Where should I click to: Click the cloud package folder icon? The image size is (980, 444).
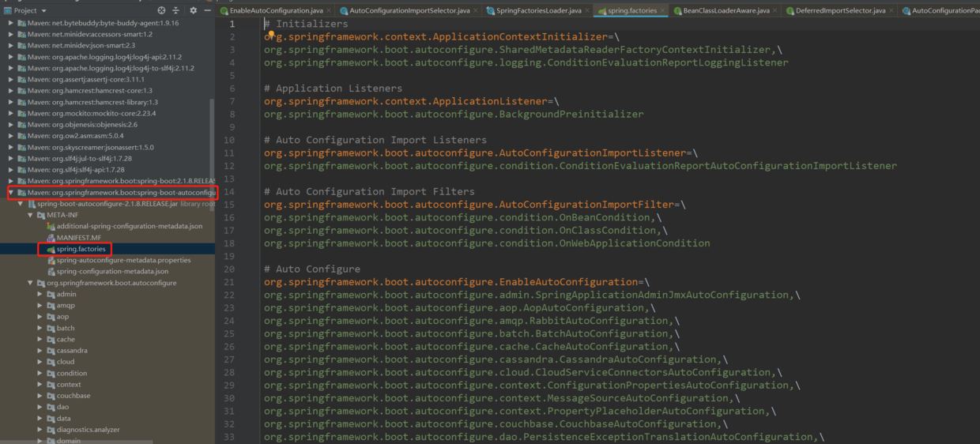50,362
